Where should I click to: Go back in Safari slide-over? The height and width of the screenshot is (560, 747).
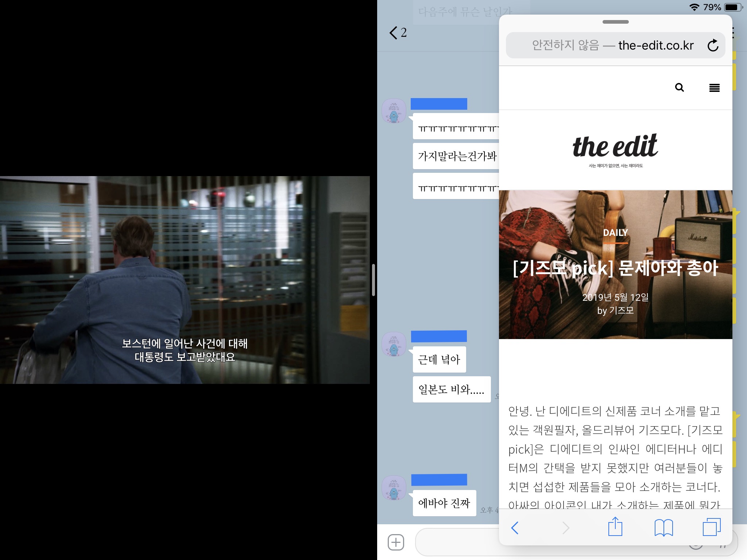[515, 528]
